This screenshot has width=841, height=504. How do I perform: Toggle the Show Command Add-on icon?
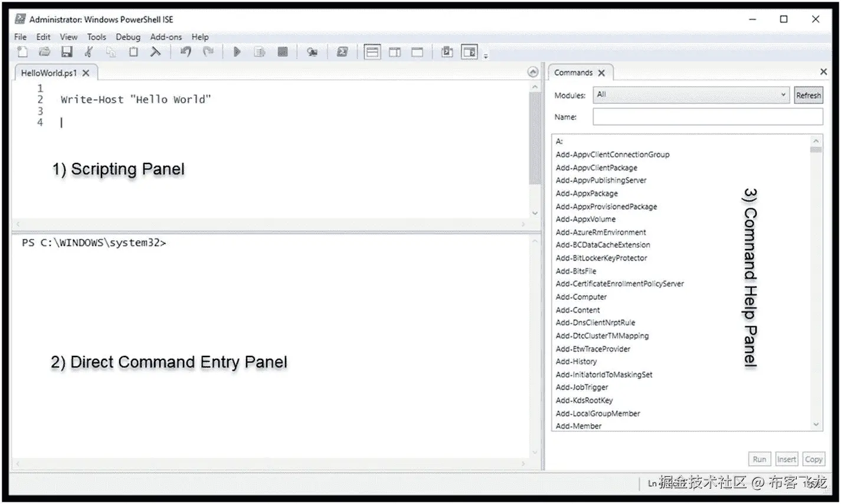tap(470, 52)
